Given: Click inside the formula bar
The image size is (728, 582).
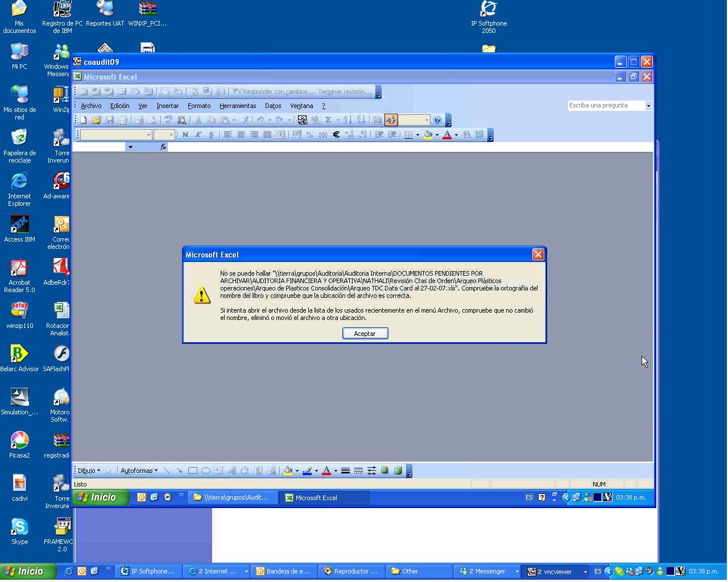Looking at the screenshot, I should point(409,147).
